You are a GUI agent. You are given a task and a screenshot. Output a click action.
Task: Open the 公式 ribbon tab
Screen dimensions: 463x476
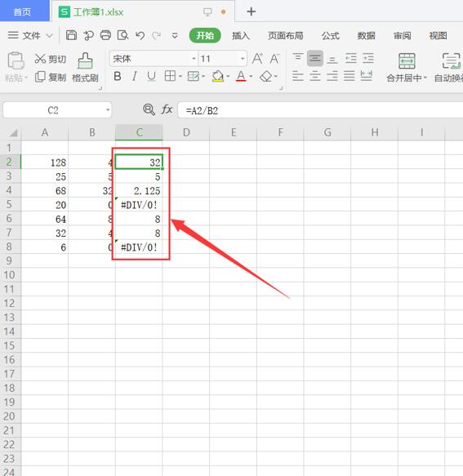point(331,36)
